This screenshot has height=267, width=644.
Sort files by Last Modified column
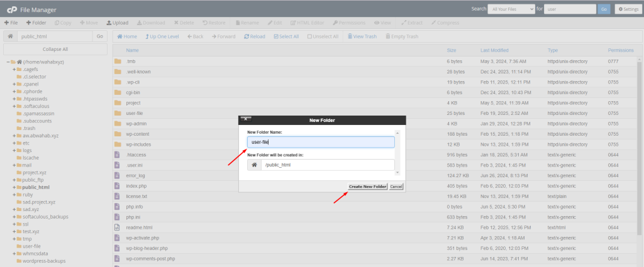(x=494, y=50)
